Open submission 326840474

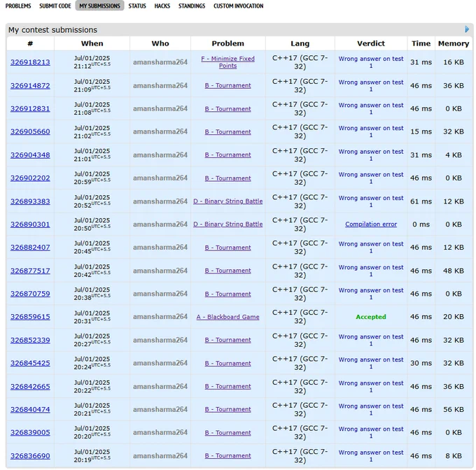coord(30,410)
